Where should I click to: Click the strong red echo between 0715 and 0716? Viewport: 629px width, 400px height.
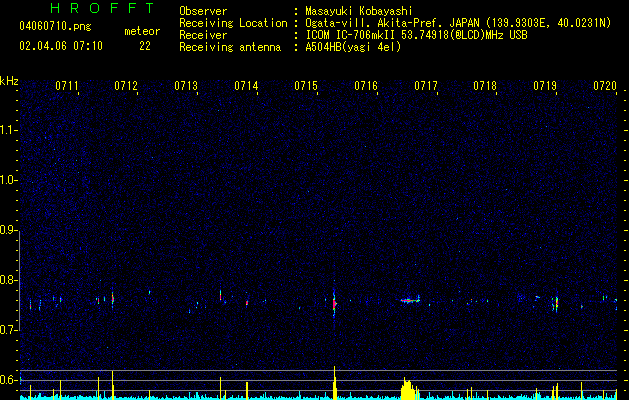334,304
